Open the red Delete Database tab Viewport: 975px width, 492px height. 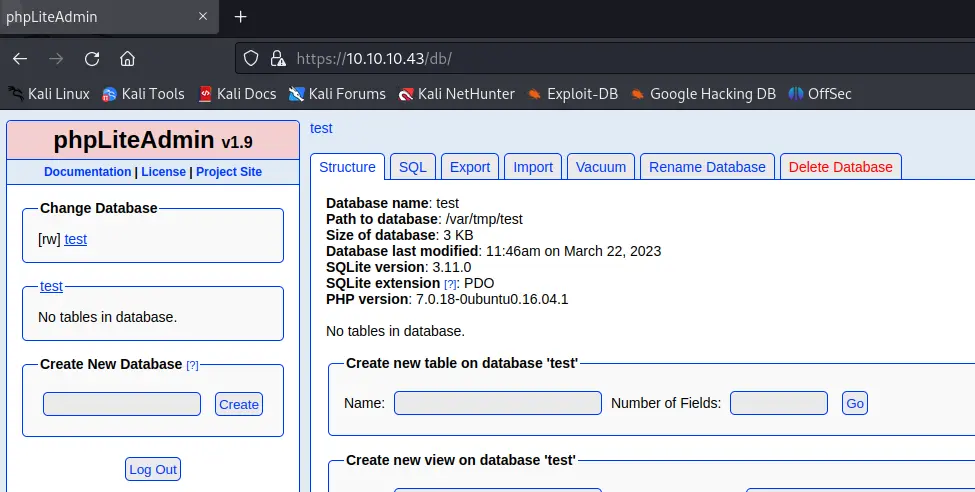click(841, 167)
